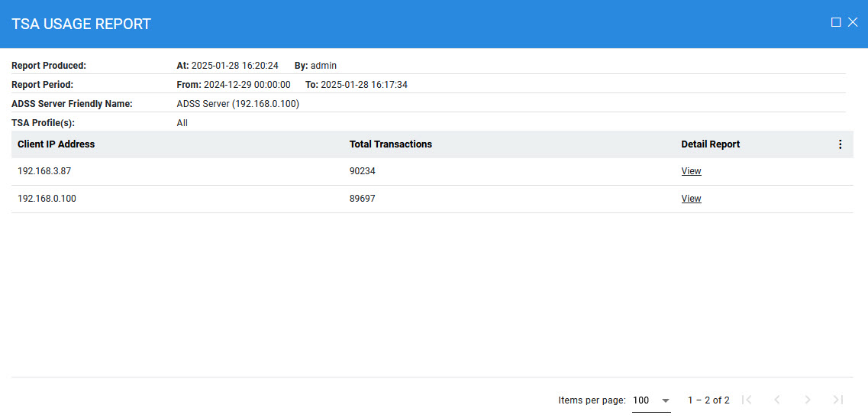Click the ADSS Server (192.168.0.100) name value
Viewport: 868px width, 418px height.
click(237, 104)
